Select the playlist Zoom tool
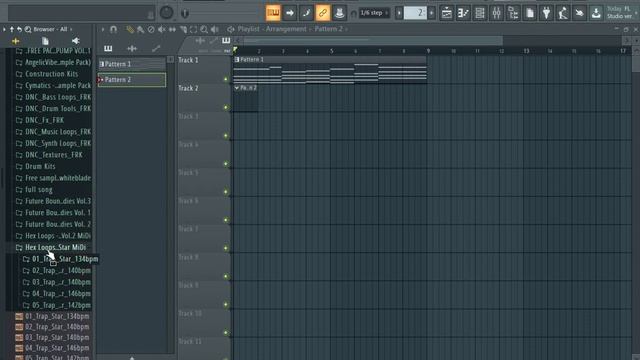The image size is (640, 360). [x=204, y=29]
